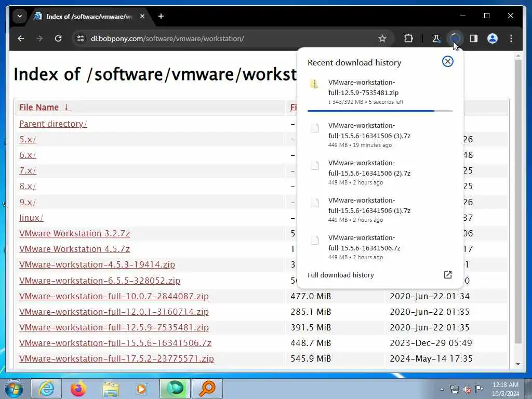Open the linux folder link
The height and width of the screenshot is (399, 532).
coord(31,218)
